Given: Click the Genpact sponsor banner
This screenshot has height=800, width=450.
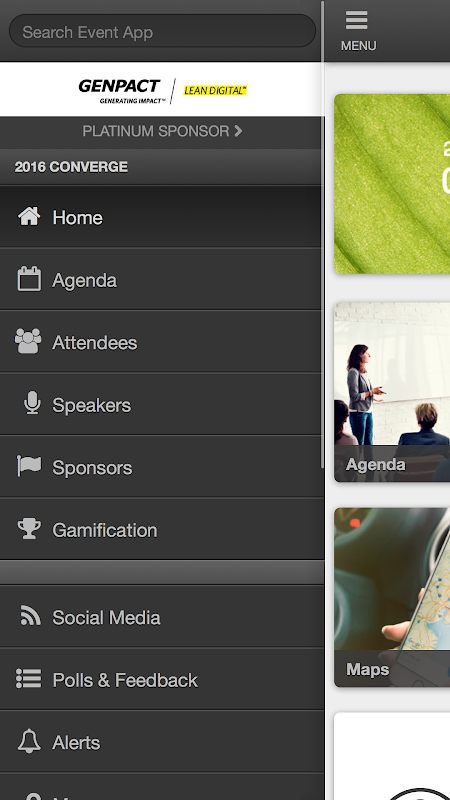Looking at the screenshot, I should point(162,90).
